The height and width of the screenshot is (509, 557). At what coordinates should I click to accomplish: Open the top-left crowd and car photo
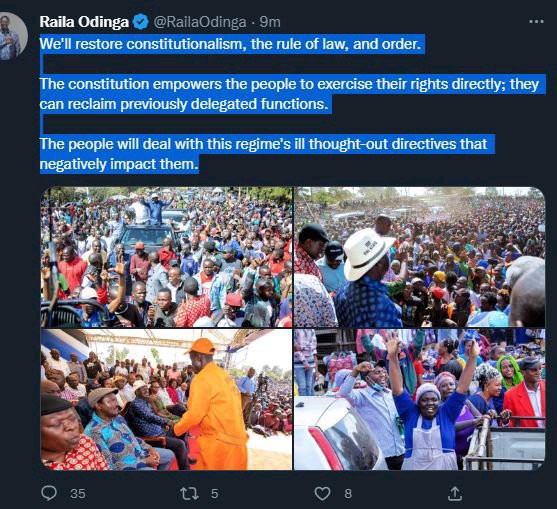click(167, 257)
